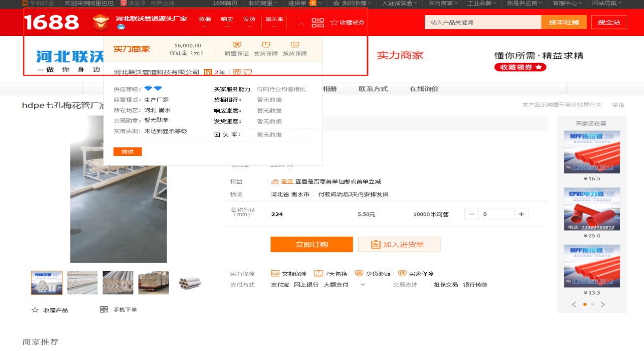Expand the 网站导航 menu
Screen dimensions: 644x351
pyautogui.click(x=607, y=3)
